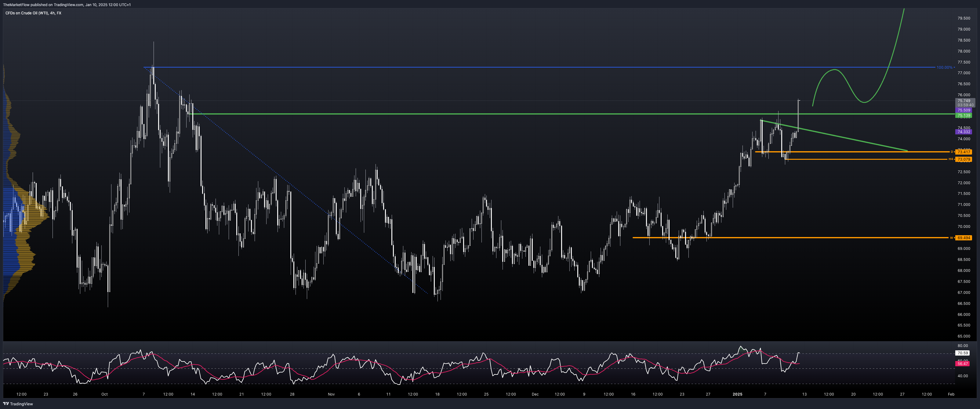Select the blue dotted descending trendline
The image size is (980, 409).
(x=285, y=181)
